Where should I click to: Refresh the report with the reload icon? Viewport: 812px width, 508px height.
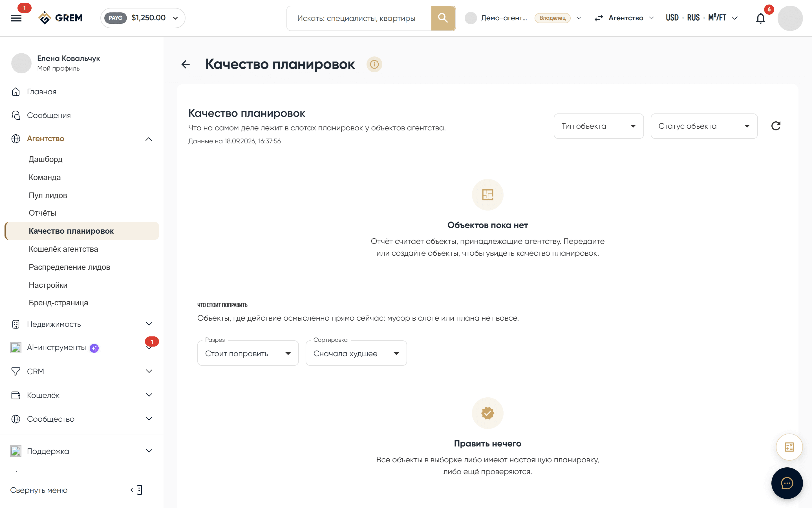point(776,126)
